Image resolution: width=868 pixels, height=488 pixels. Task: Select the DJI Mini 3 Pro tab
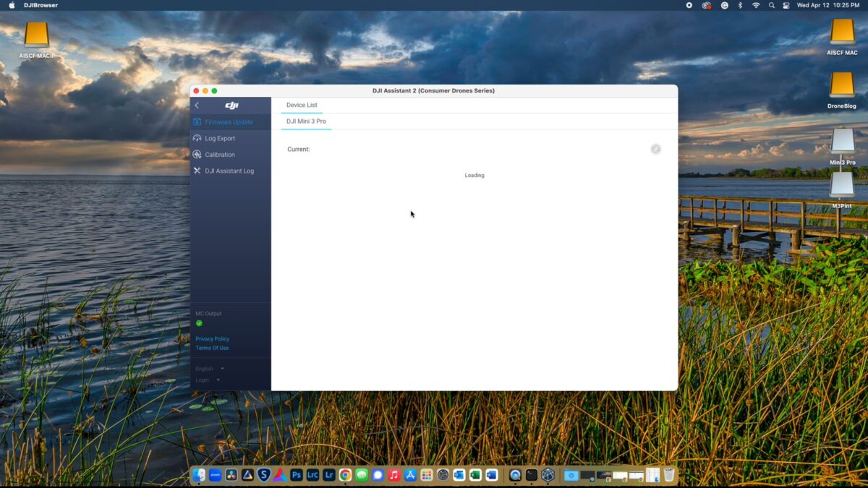coord(306,121)
